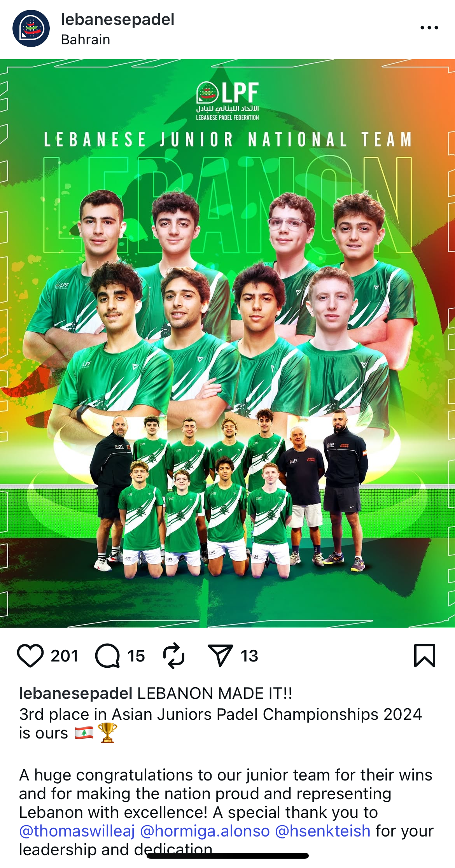View the 13 shares count
Image resolution: width=455 pixels, height=868 pixels.
tap(249, 656)
